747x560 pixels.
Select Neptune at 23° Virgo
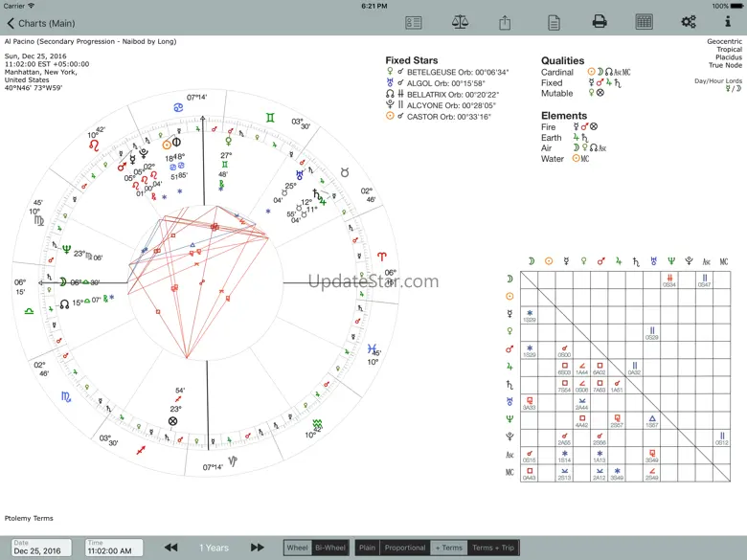coord(67,250)
